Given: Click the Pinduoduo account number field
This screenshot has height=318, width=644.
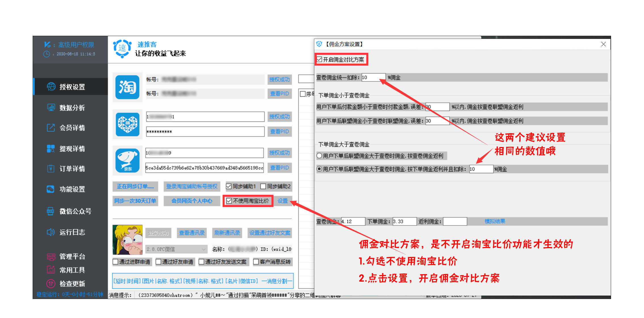Looking at the screenshot, I should (x=205, y=117).
